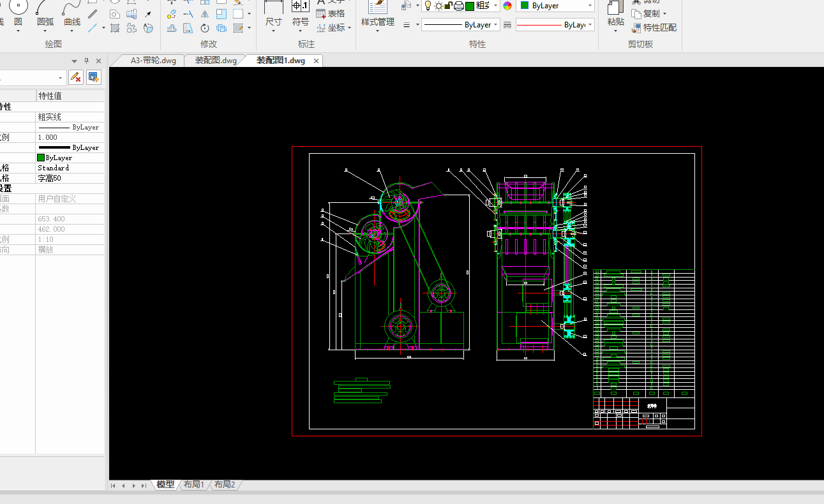Click Match Properties (特性匹配)
This screenshot has height=504, width=824.
coord(654,27)
